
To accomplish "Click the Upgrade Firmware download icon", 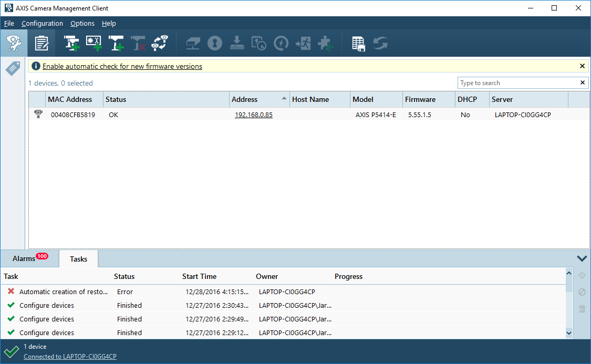I will tap(237, 43).
